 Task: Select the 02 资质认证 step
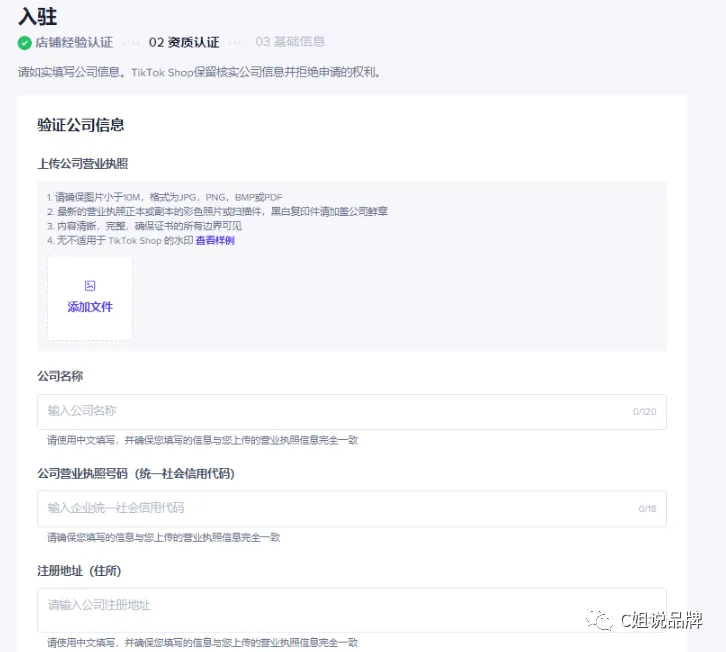point(184,43)
